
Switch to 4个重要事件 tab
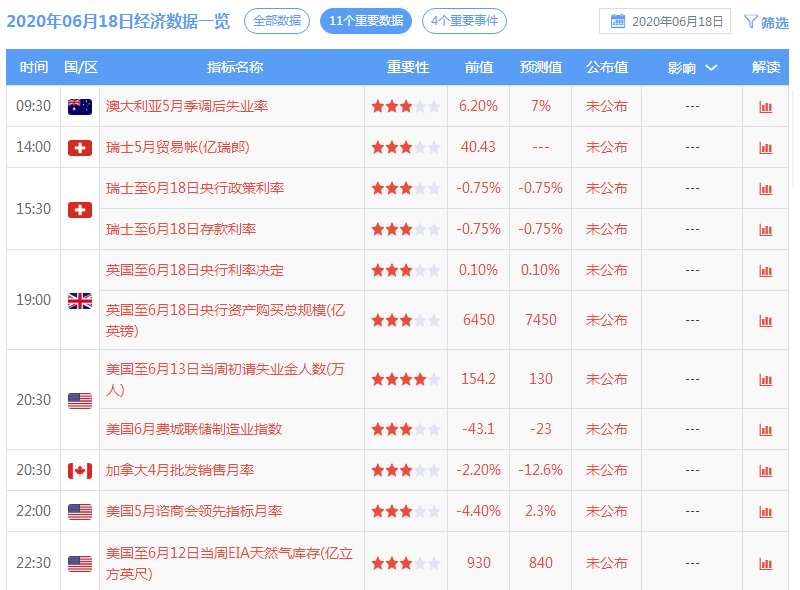[464, 20]
